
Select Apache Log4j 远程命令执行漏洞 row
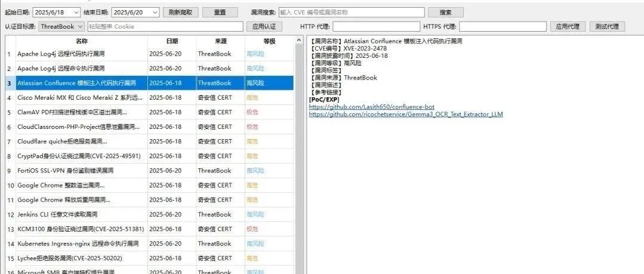[x=149, y=68]
